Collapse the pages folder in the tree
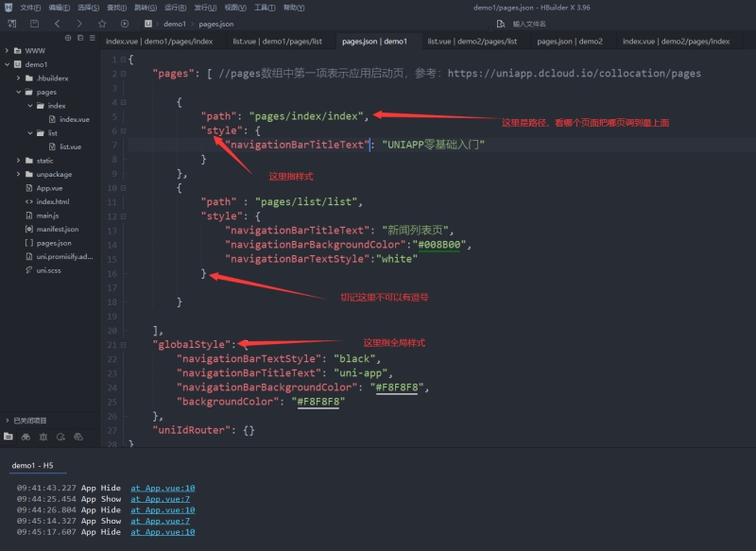 point(18,92)
